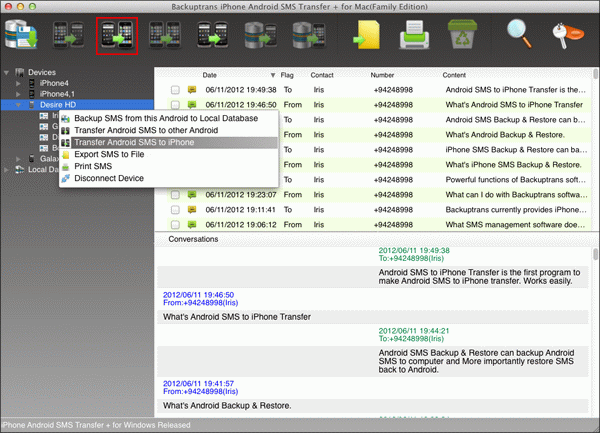Click the yellow Export SMS to File toolbar icon
The width and height of the screenshot is (600, 433).
pyautogui.click(x=367, y=35)
